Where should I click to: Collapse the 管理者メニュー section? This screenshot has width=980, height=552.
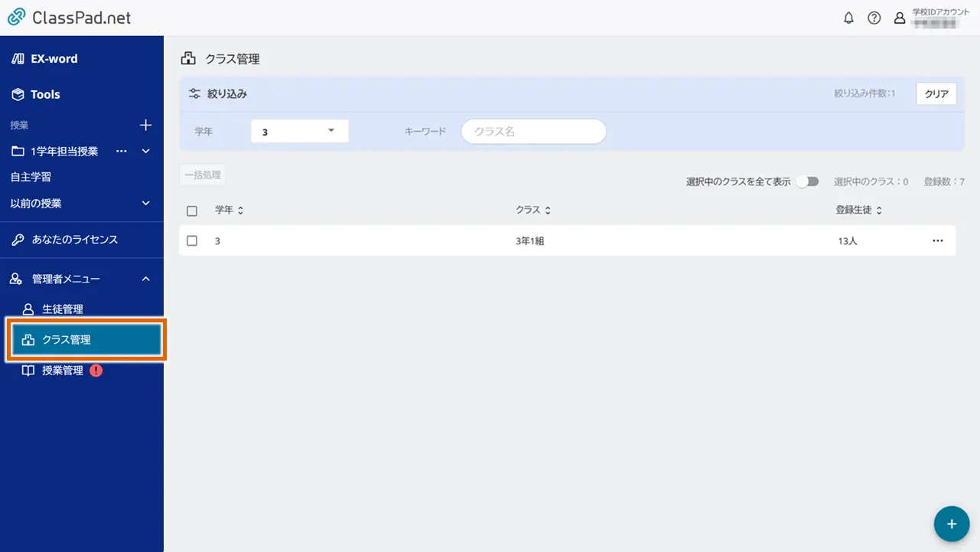pyautogui.click(x=146, y=279)
